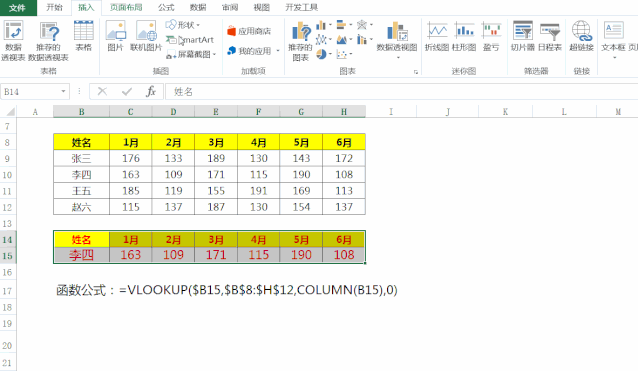This screenshot has height=371, width=638.
Task: Insert a Picture (图片)
Action: pos(116,37)
